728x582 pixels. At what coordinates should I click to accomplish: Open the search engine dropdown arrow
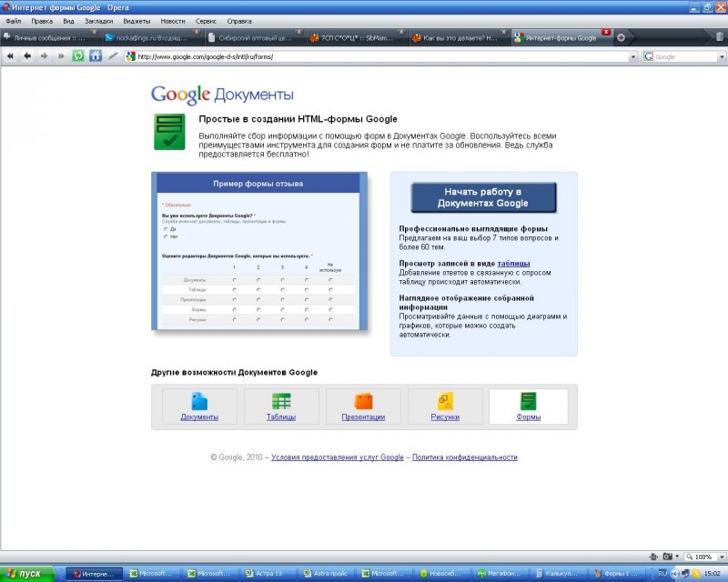click(x=722, y=56)
